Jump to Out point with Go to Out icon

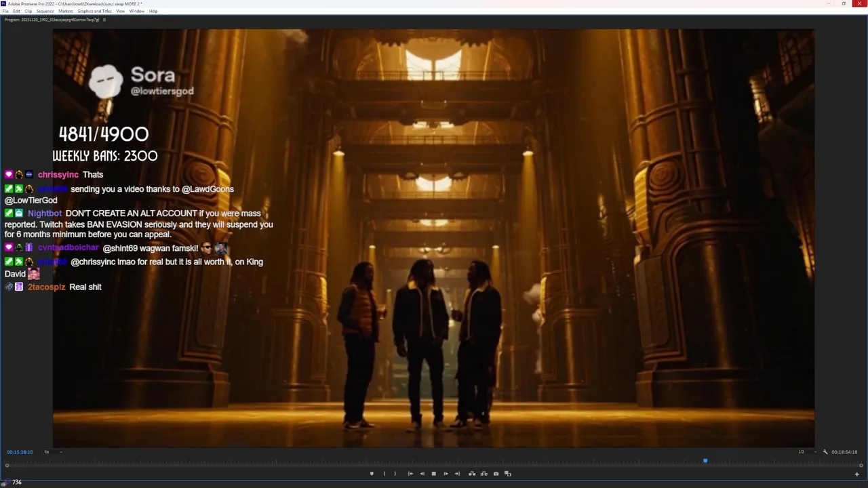coord(457,474)
